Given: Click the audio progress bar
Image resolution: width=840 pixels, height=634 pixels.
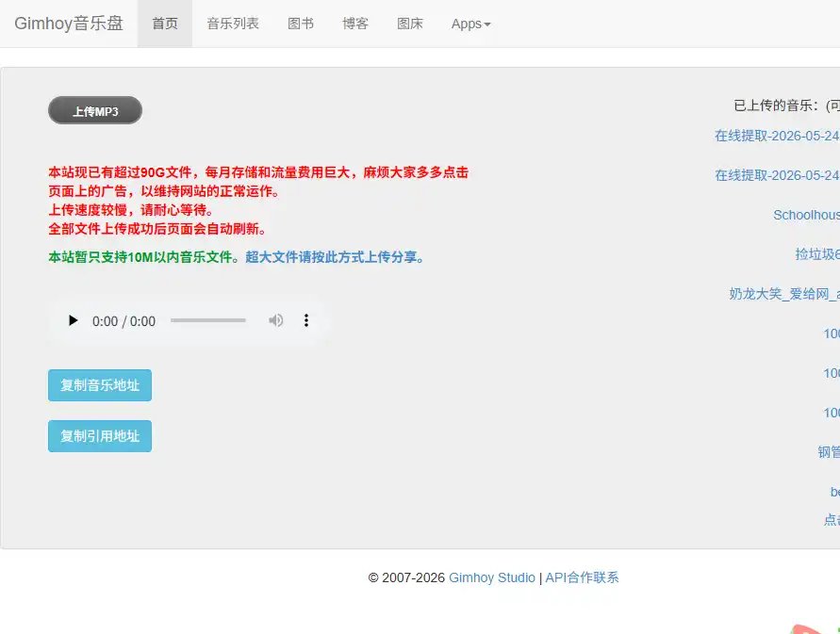Looking at the screenshot, I should [207, 320].
